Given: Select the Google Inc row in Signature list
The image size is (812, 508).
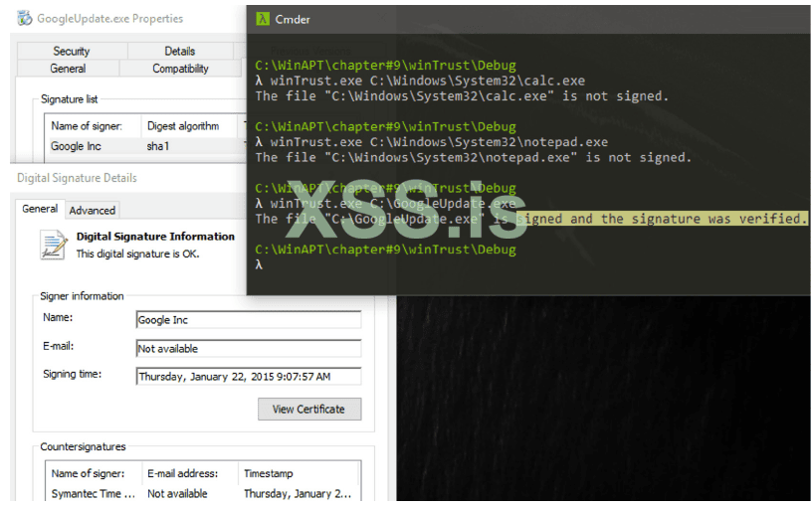Looking at the screenshot, I should pos(146,146).
